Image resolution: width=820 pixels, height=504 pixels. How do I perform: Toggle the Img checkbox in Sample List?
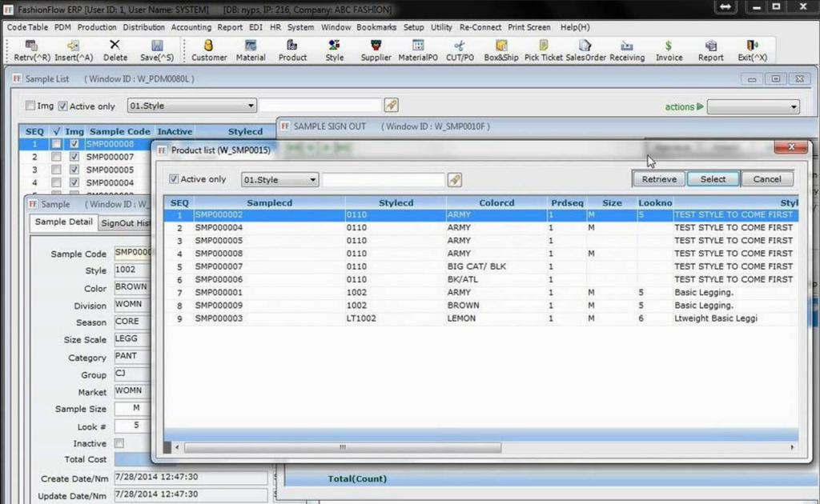click(x=30, y=106)
